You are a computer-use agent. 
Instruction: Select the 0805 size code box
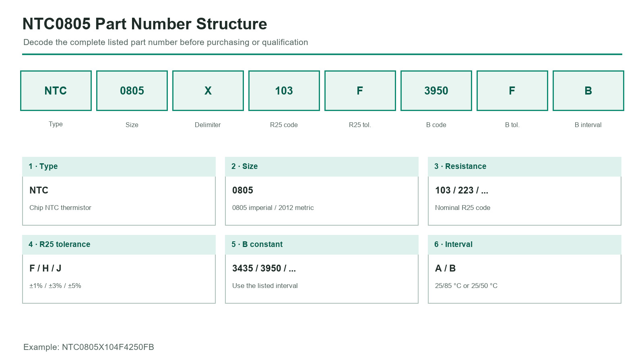(132, 90)
